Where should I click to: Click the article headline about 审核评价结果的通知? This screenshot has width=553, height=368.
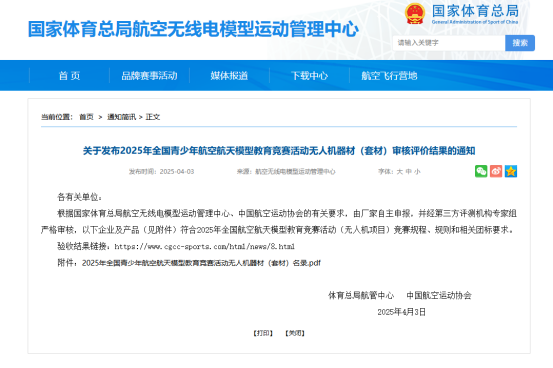(x=279, y=151)
